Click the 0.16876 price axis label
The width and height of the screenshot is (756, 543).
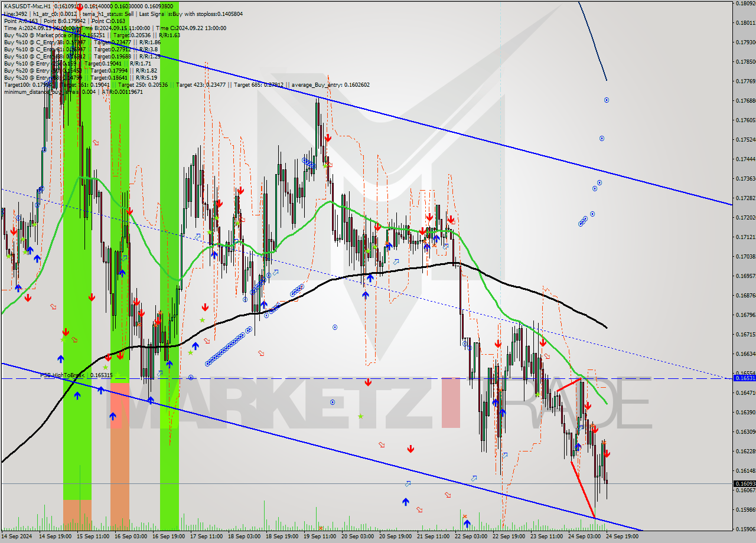coord(745,295)
